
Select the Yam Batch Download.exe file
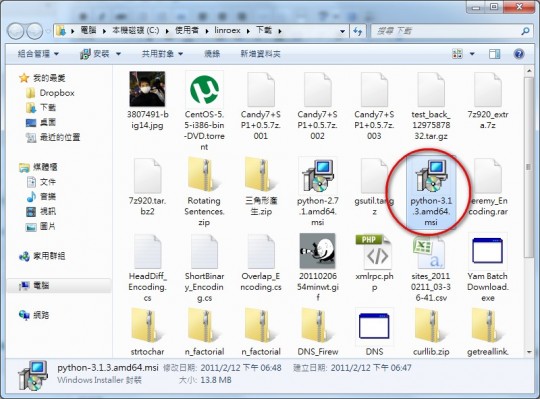[x=488, y=268]
